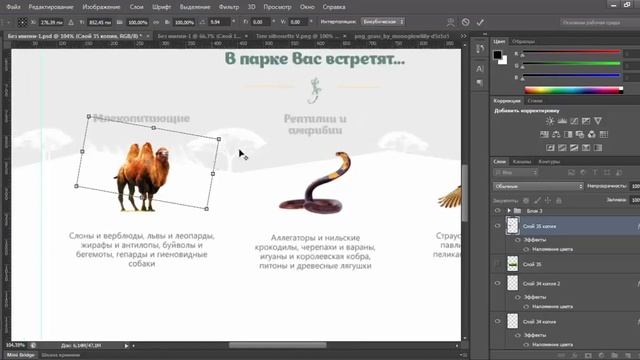Toggle Наложение цвета effect under Слой 35 копия

pyautogui.click(x=526, y=249)
